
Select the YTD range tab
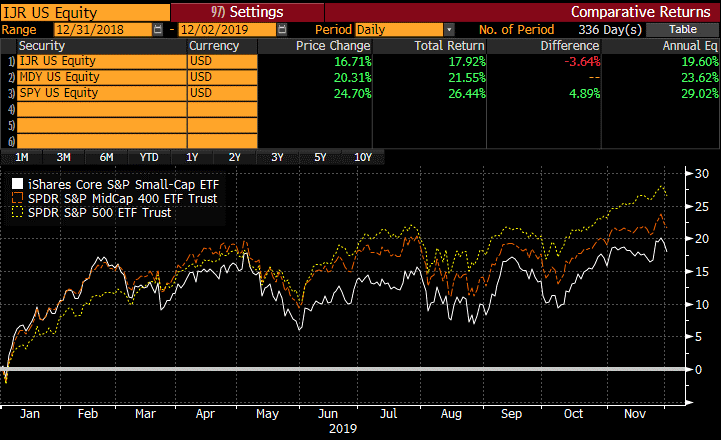pos(149,158)
